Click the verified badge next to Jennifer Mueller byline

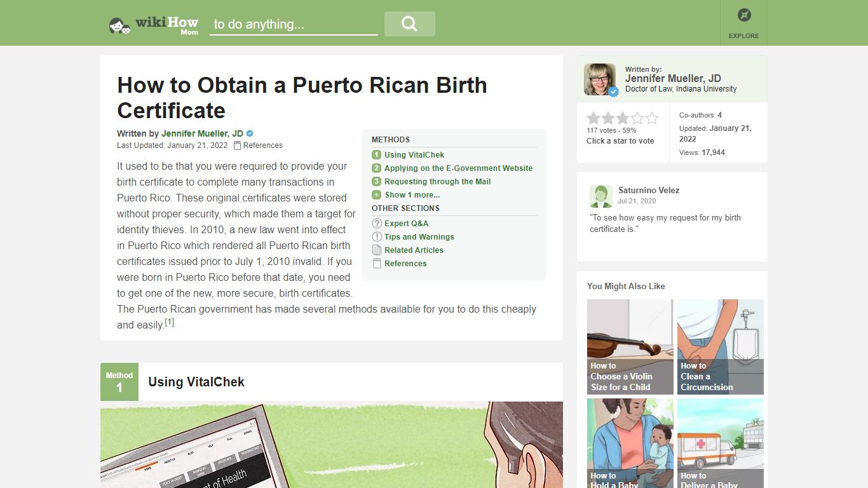pos(250,133)
